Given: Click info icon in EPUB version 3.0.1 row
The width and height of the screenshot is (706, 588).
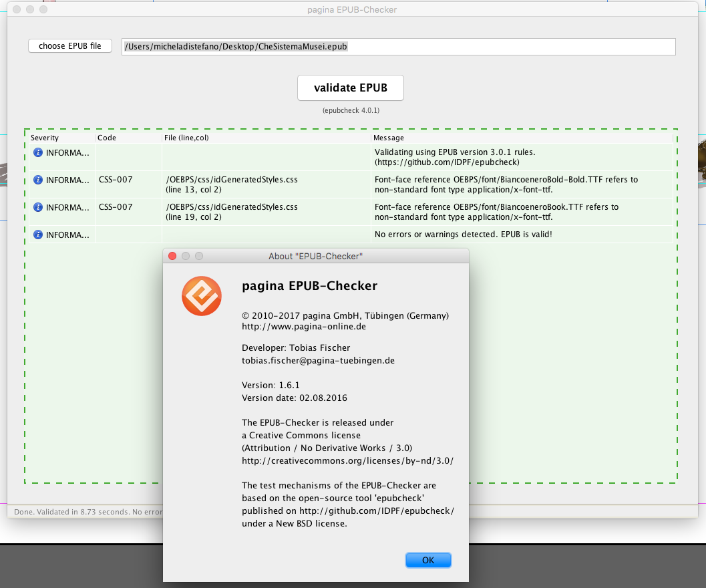Looking at the screenshot, I should (x=38, y=153).
